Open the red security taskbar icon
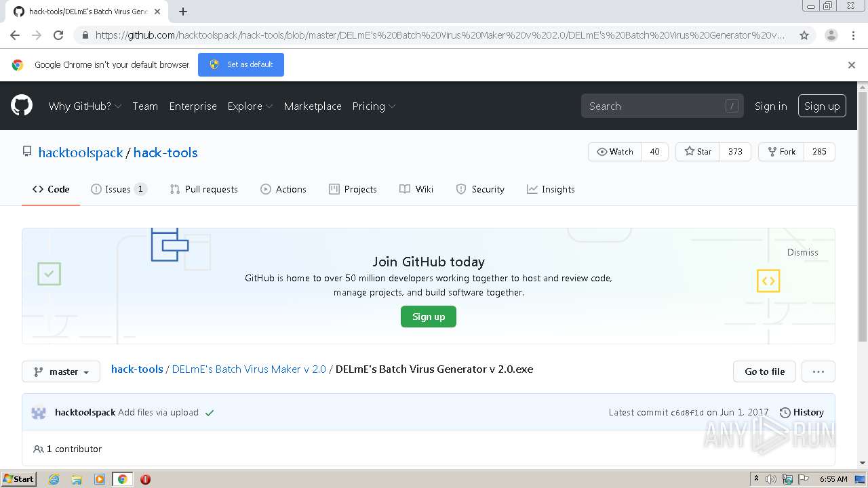The image size is (868, 488). click(x=145, y=479)
